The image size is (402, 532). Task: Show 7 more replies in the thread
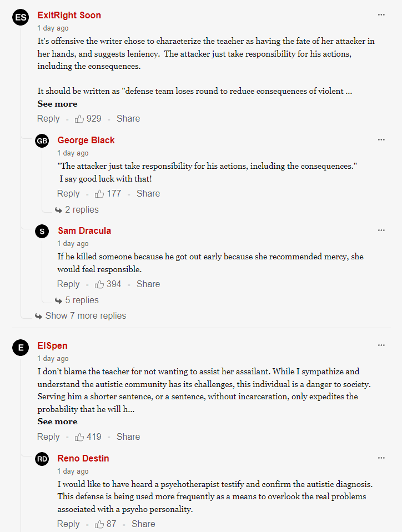click(x=81, y=316)
